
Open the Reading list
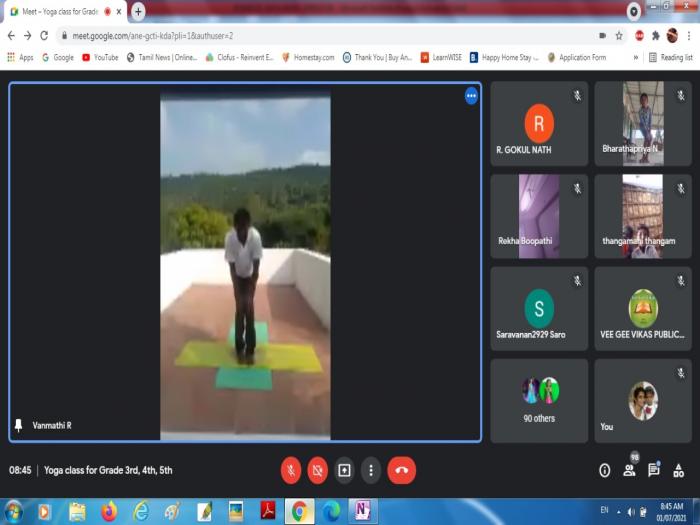(x=671, y=57)
